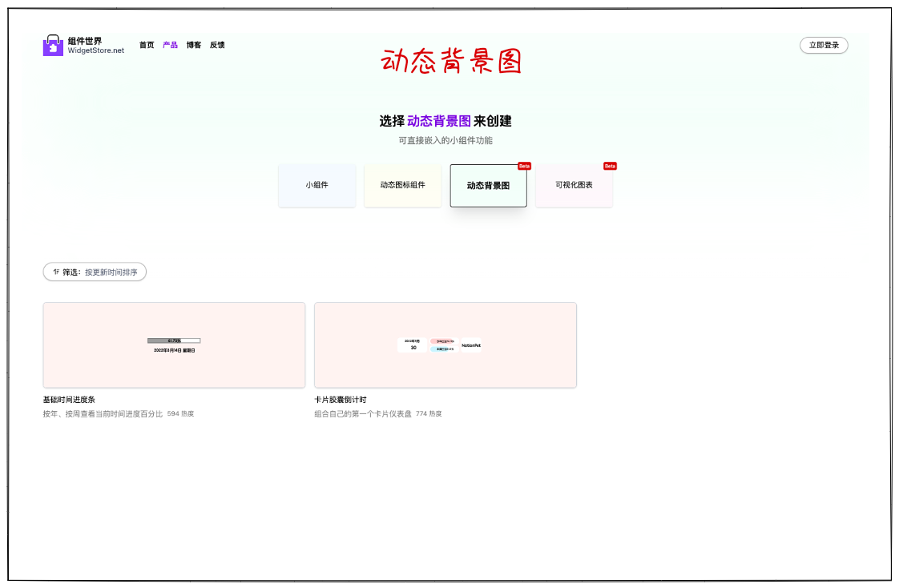Click the 卡片胶囊倒计时 title
This screenshot has width=899, height=588.
[340, 400]
